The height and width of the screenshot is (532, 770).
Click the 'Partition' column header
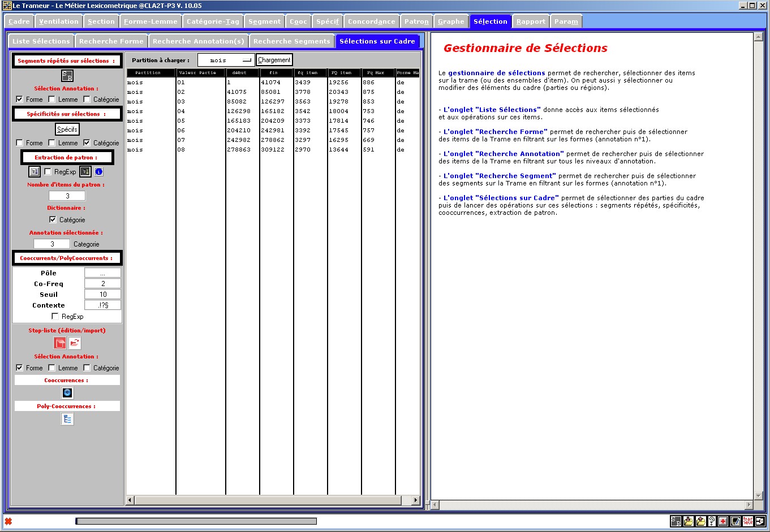click(x=151, y=73)
